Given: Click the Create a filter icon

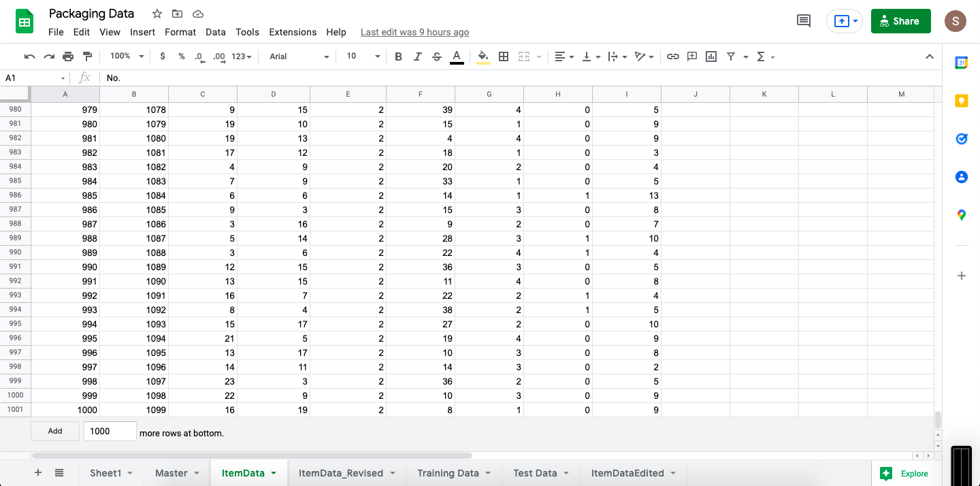Looking at the screenshot, I should (x=731, y=56).
